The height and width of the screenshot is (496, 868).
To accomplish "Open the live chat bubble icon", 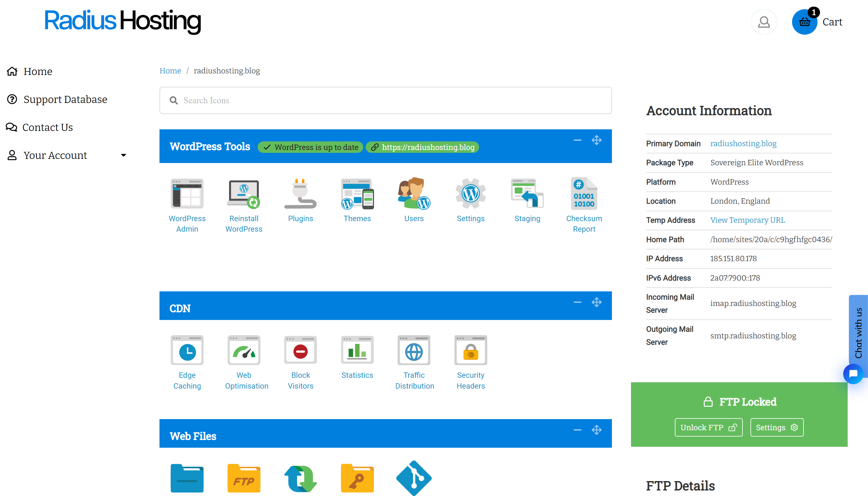I will coord(853,374).
